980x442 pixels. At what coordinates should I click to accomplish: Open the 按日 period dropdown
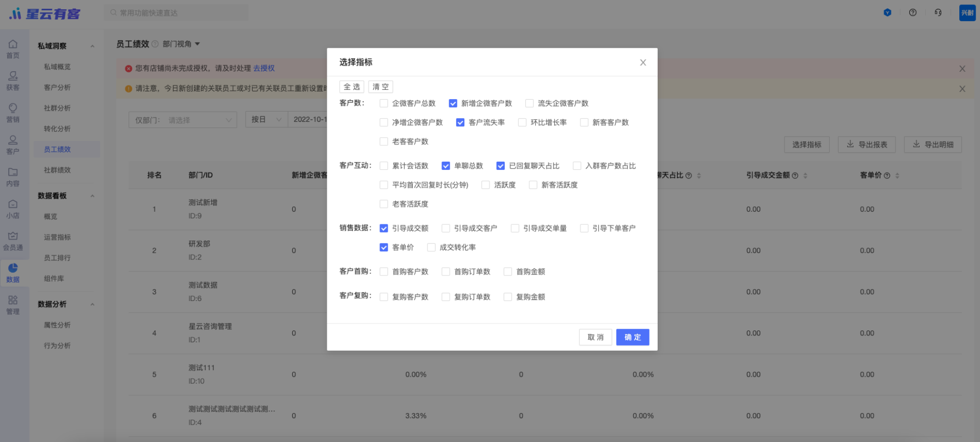click(266, 119)
